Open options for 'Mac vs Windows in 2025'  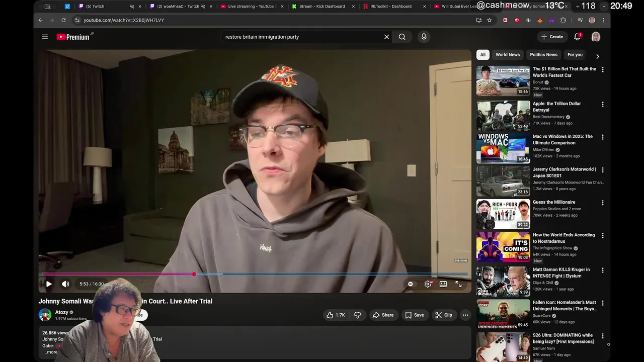(602, 137)
